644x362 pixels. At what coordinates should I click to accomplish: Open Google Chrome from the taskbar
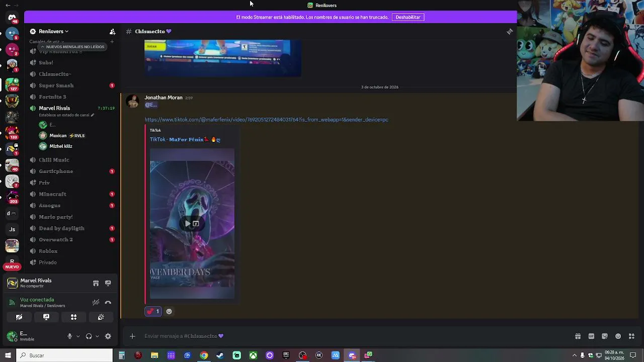[x=204, y=355]
